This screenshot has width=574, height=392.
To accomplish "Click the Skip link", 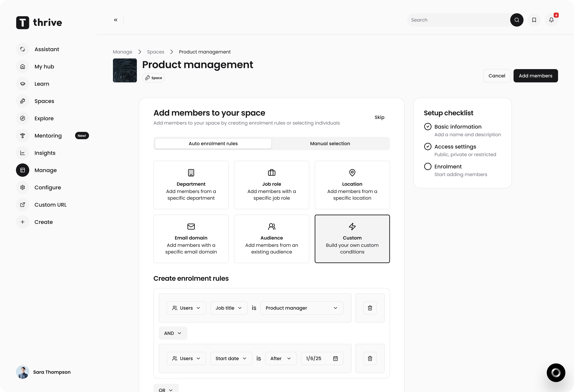I will pos(379,117).
